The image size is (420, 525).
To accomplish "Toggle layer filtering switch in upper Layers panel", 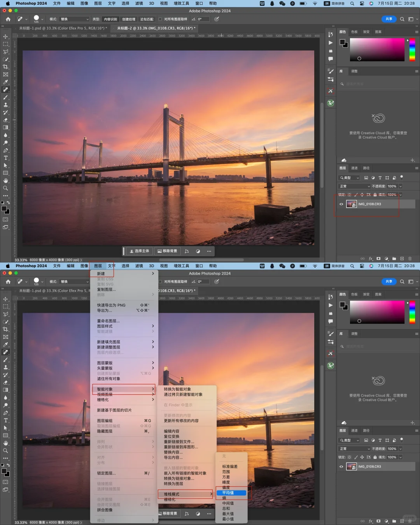I will [x=402, y=177].
